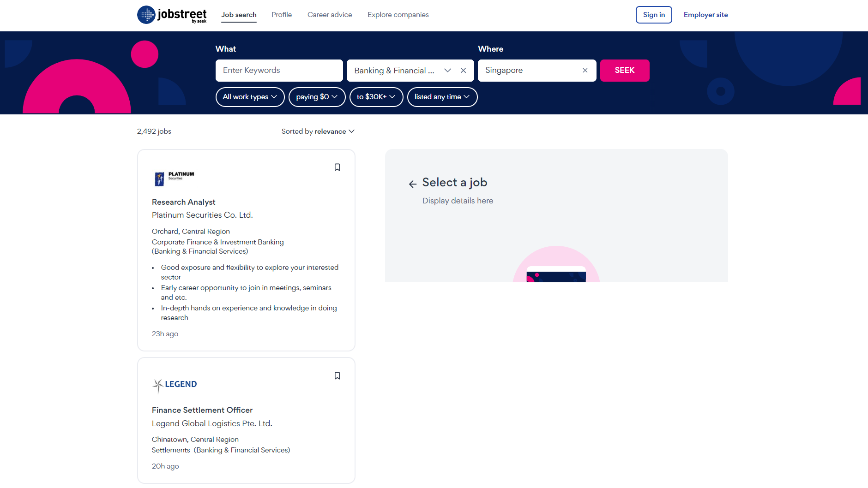Screen dimensions: 868x488
Task: Open the Finance Settlement Officer job title
Action: tap(202, 410)
